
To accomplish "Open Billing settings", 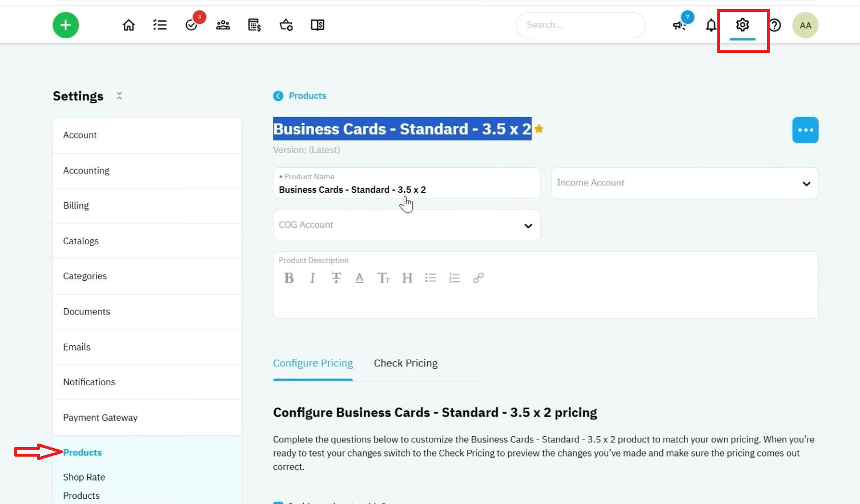I will click(147, 205).
